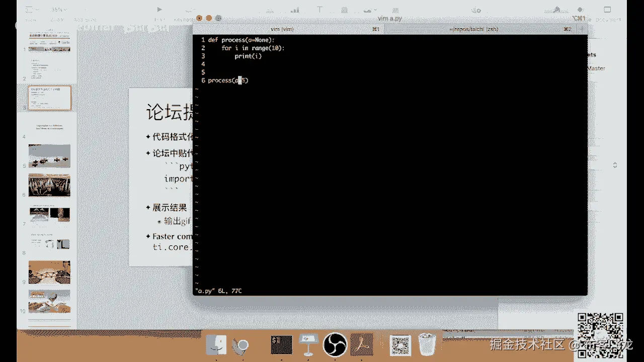The width and height of the screenshot is (644, 362).
Task: Click the Dock icon right of Finder
Action: pos(240,345)
